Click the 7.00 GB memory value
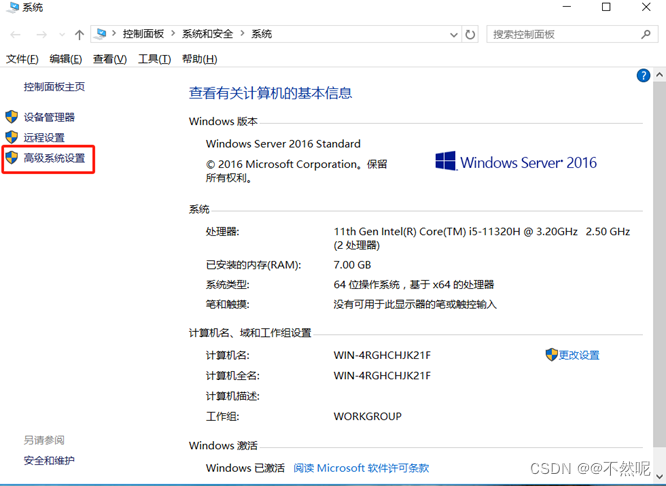The image size is (666, 486). tap(353, 265)
